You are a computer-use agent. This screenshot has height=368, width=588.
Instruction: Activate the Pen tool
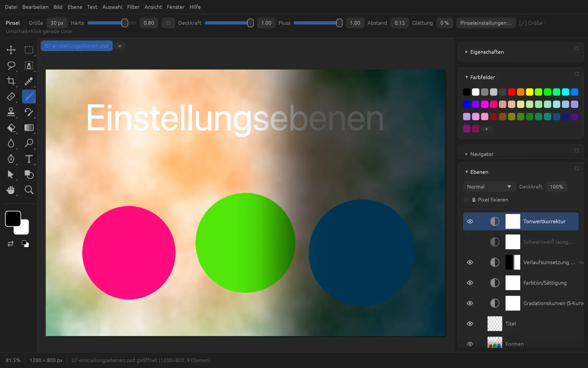[x=11, y=159]
